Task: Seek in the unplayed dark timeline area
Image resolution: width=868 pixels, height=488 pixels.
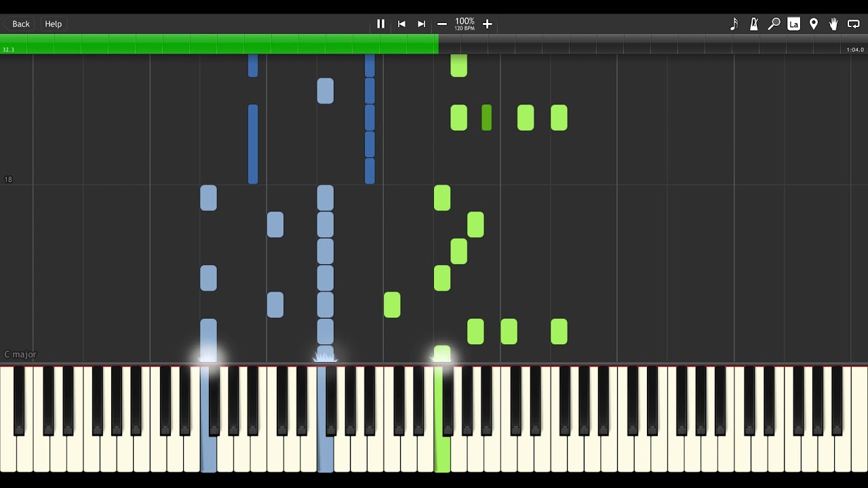Action: [x=653, y=44]
